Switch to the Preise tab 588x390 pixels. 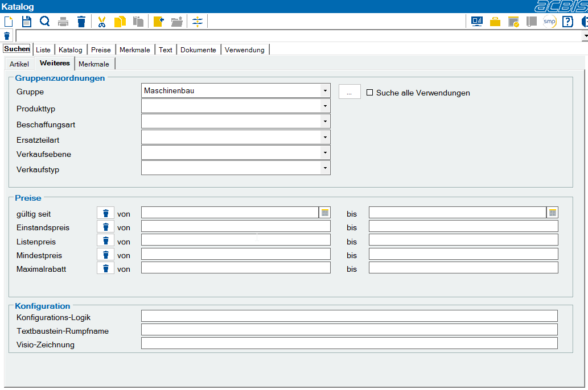tap(101, 50)
